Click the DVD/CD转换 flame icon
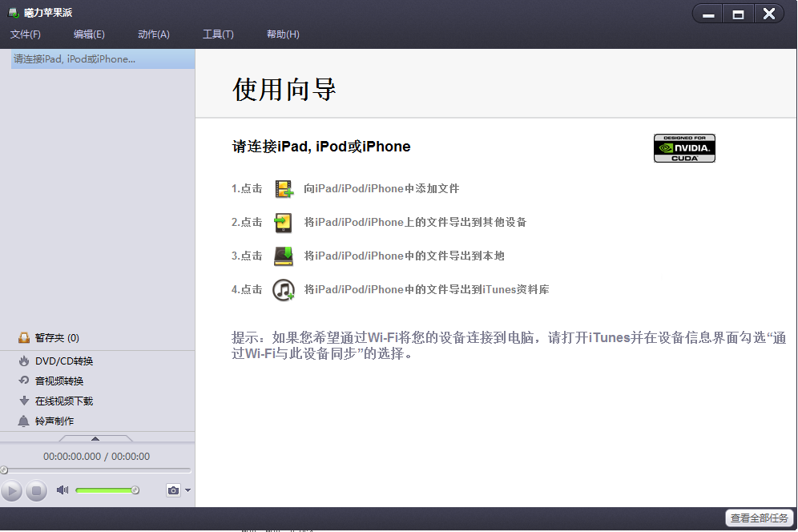798x532 pixels. point(24,361)
